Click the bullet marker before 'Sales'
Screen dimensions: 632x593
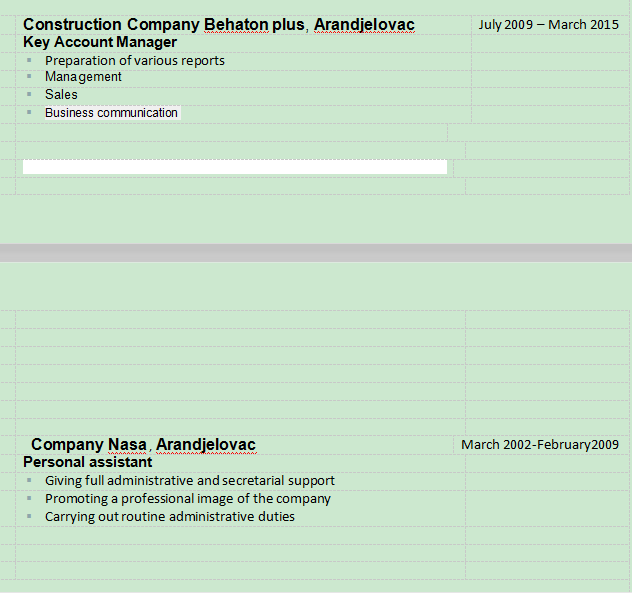point(30,95)
